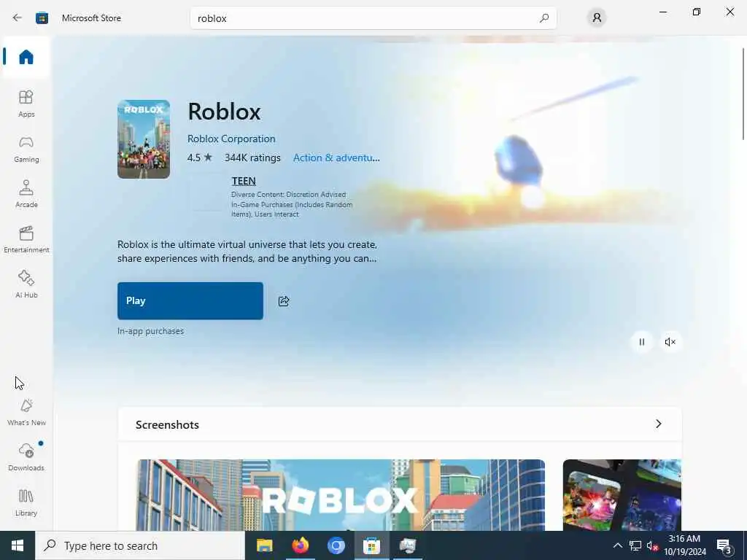The image size is (747, 560).
Task: Open Downloads in the sidebar
Action: [26, 457]
